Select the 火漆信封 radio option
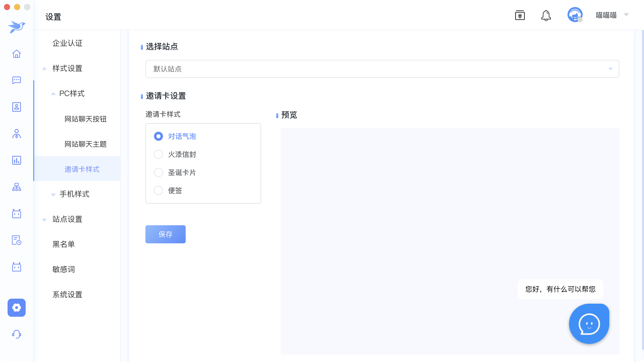The height and width of the screenshot is (362, 644). [x=158, y=154]
